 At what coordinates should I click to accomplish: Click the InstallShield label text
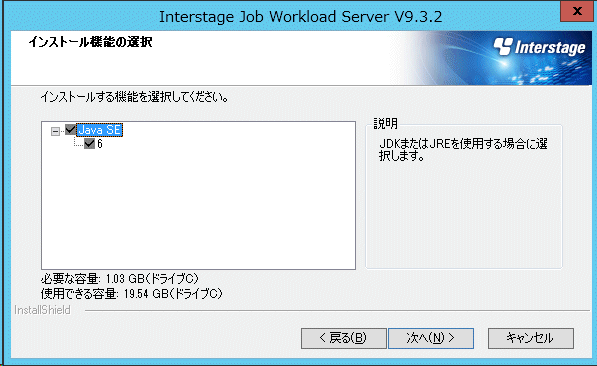pos(42,310)
